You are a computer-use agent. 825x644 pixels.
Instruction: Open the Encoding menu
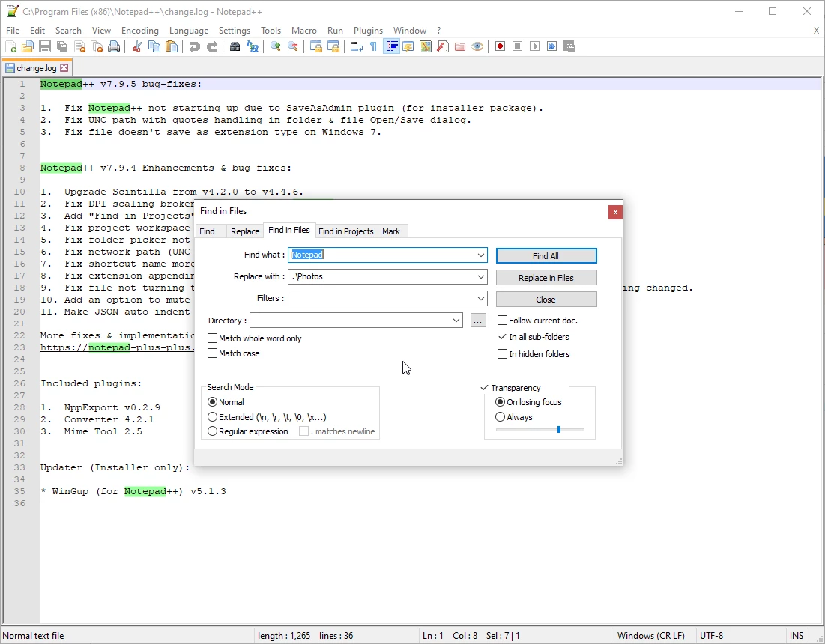point(139,31)
